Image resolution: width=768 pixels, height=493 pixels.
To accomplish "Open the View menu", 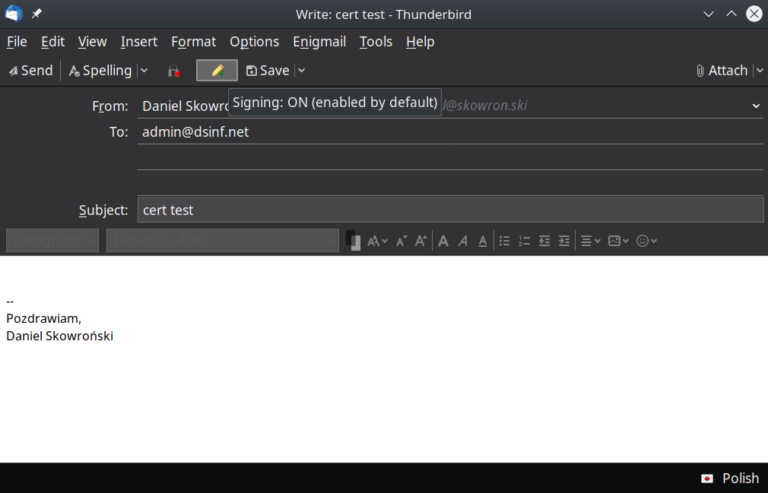I will [92, 42].
